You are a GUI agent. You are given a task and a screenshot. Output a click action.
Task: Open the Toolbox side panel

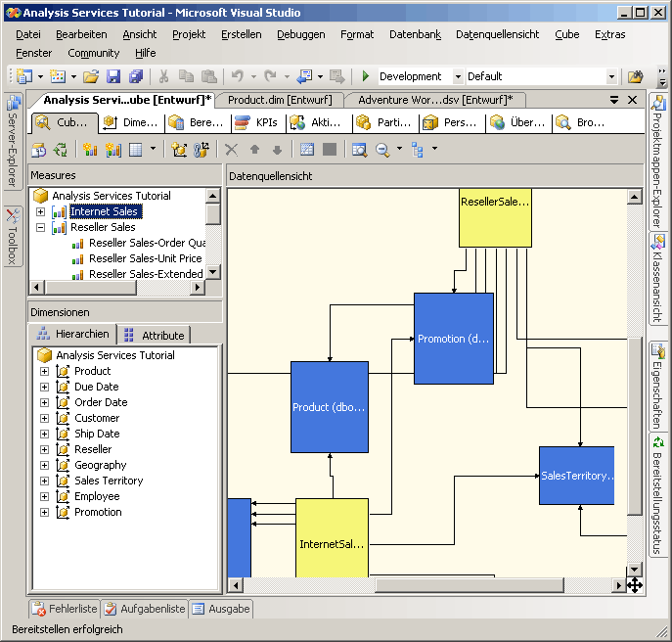tap(13, 236)
